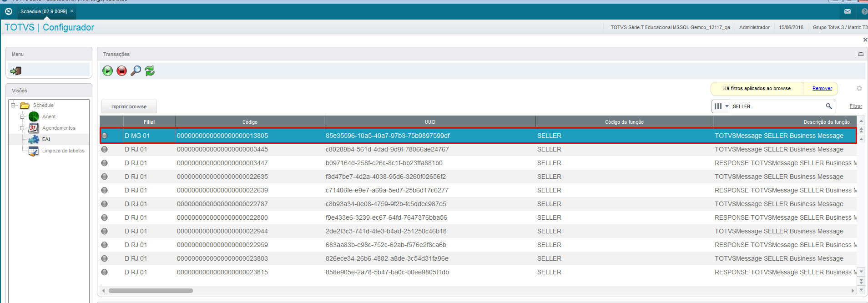
Task: Click status indicator of row 22635
Action: tap(105, 177)
